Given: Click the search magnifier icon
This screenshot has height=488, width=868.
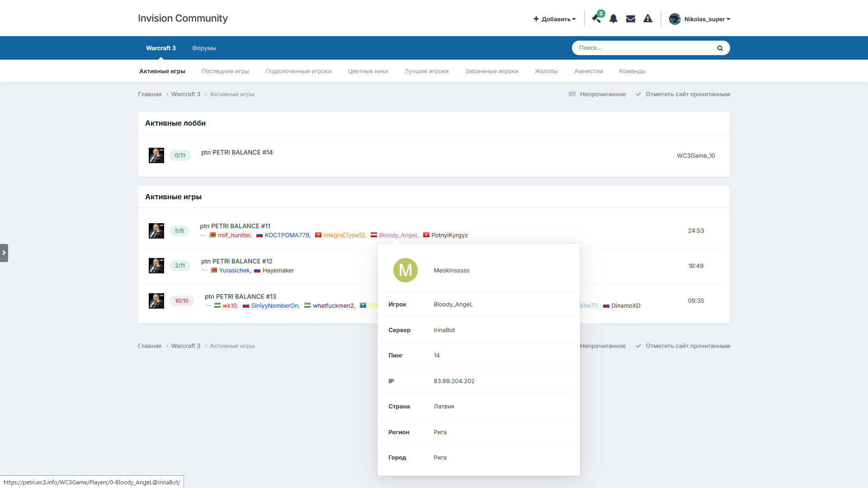Looking at the screenshot, I should point(720,48).
